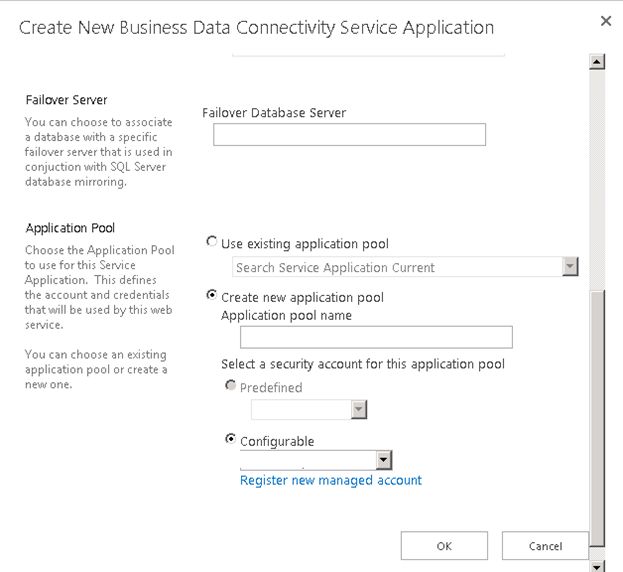Viewport: 623px width, 572px height.
Task: Click the scrollbar down arrow
Action: pos(598,565)
